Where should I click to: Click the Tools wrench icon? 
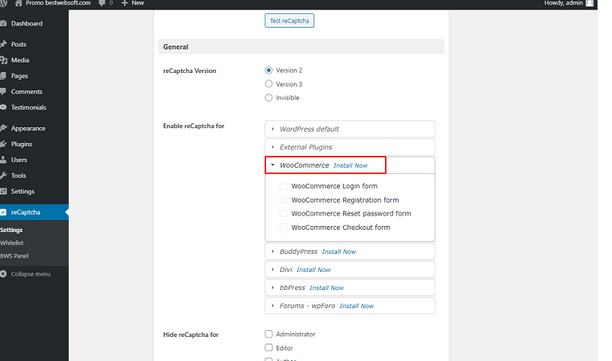3,176
